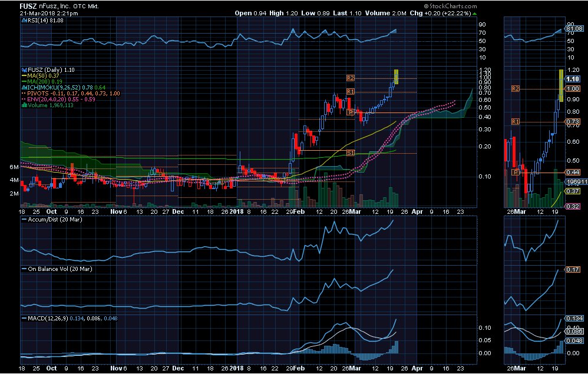
Task: Select the R2 pivot marker on the main chart
Action: [350, 78]
